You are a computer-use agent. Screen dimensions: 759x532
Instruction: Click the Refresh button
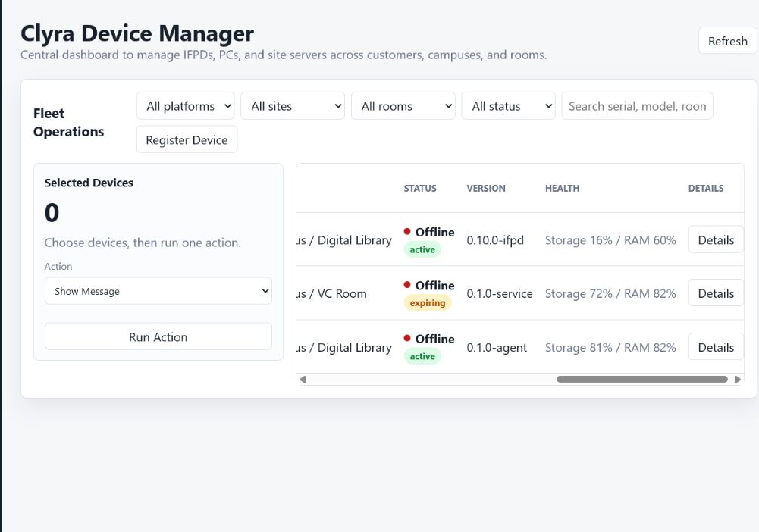(x=728, y=41)
